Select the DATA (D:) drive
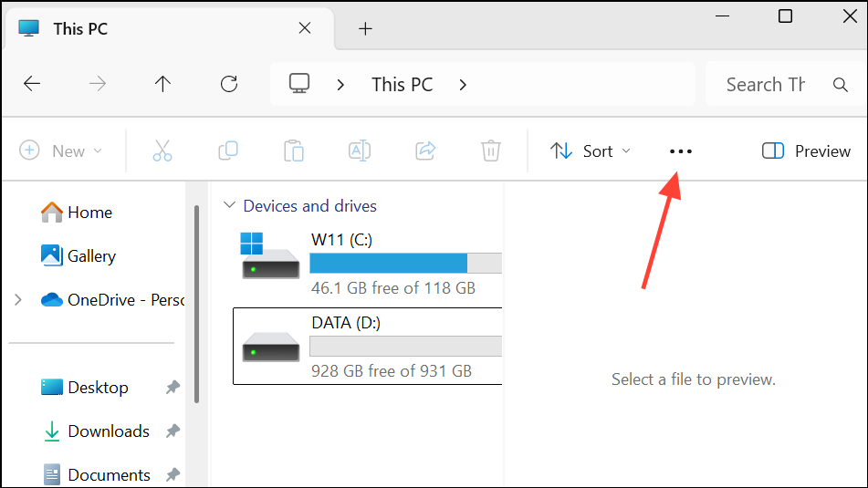 point(367,346)
